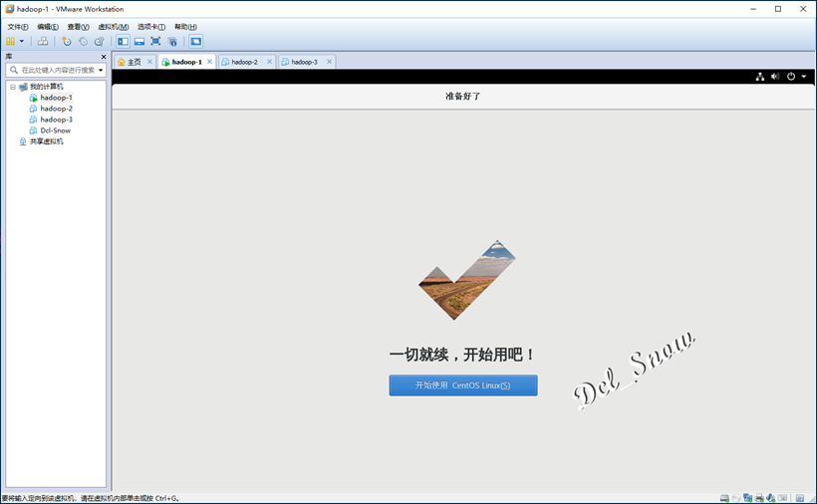Click the 一切就绪，开始用吧！ heading text
The width and height of the screenshot is (817, 504).
(463, 355)
